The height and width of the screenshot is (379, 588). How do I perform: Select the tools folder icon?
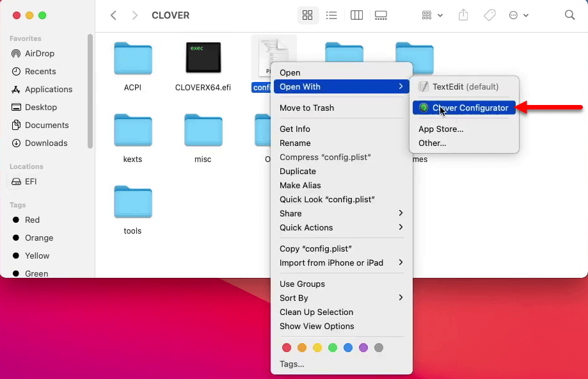tap(132, 202)
